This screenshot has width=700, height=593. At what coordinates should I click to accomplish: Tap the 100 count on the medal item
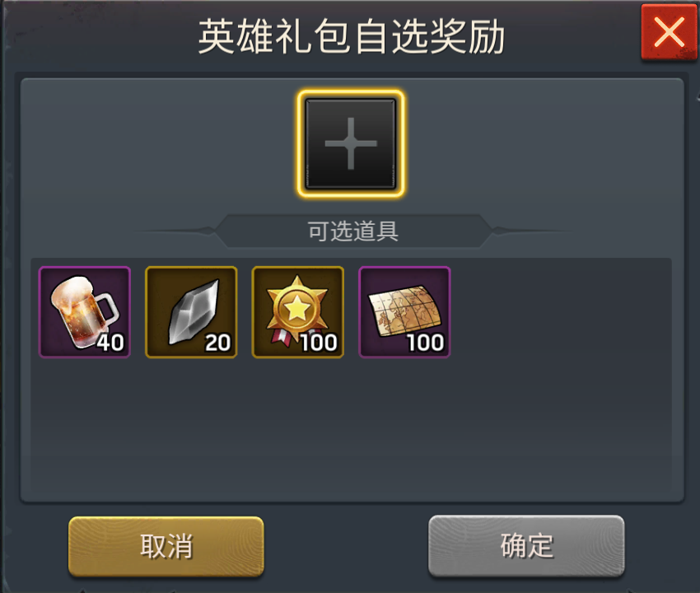click(319, 343)
